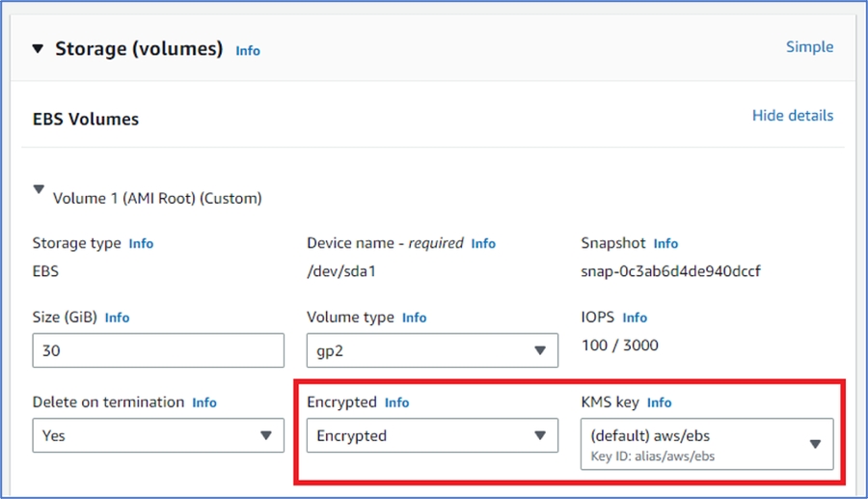Image resolution: width=868 pixels, height=499 pixels.
Task: Open Info link beside Storage (volumes) heading
Action: click(x=248, y=50)
